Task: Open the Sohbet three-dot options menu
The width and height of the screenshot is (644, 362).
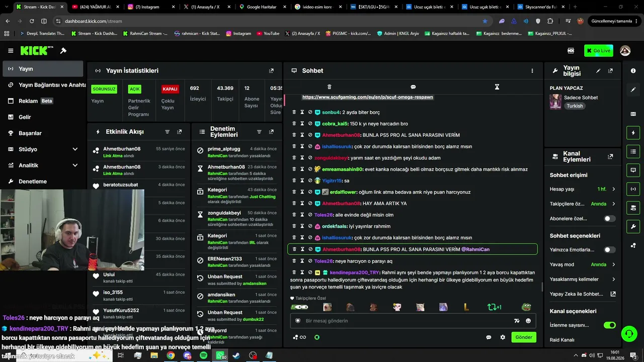Action: [532, 71]
